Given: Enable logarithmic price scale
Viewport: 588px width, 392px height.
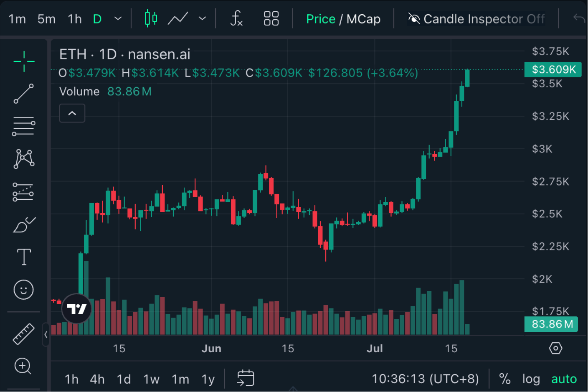Looking at the screenshot, I should coord(531,379).
